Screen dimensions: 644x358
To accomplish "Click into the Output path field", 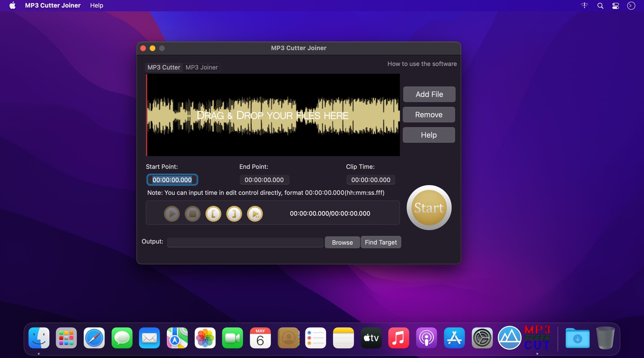I will point(245,242).
